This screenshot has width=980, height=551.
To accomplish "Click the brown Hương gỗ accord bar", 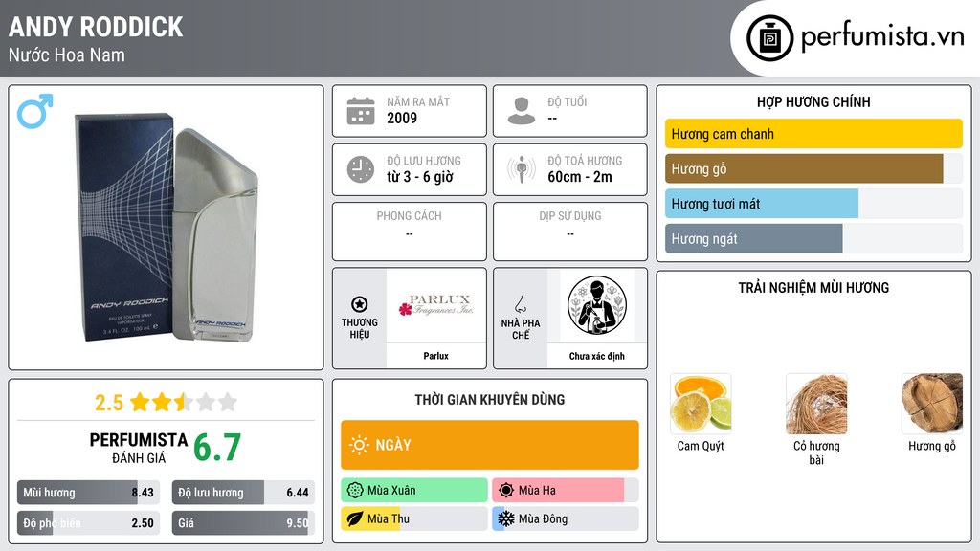I will click(813, 168).
